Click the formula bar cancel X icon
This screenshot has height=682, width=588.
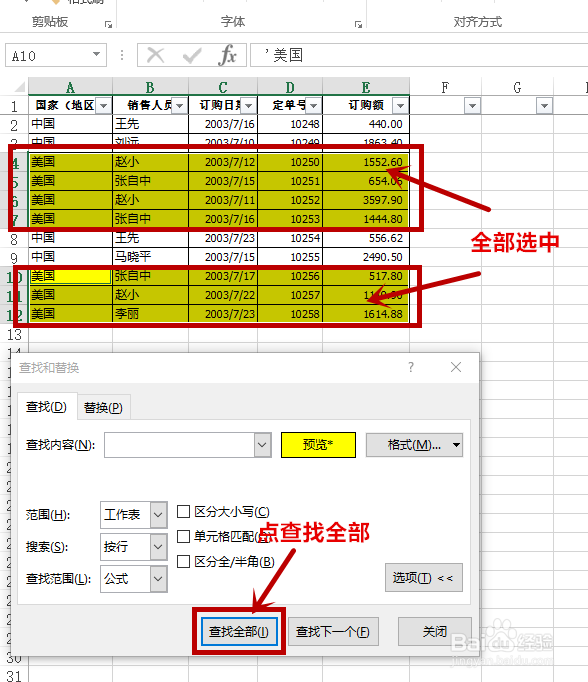(x=155, y=55)
